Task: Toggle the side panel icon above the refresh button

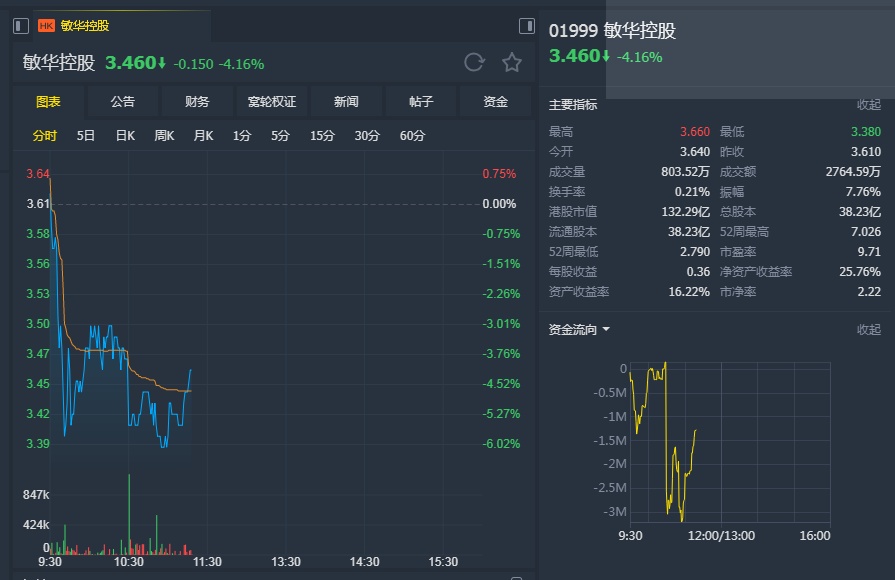Action: point(526,26)
